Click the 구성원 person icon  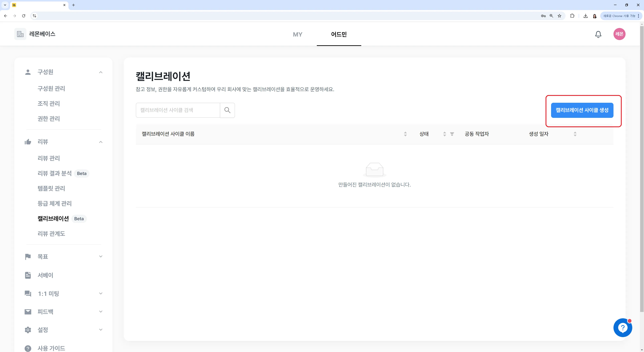click(28, 72)
